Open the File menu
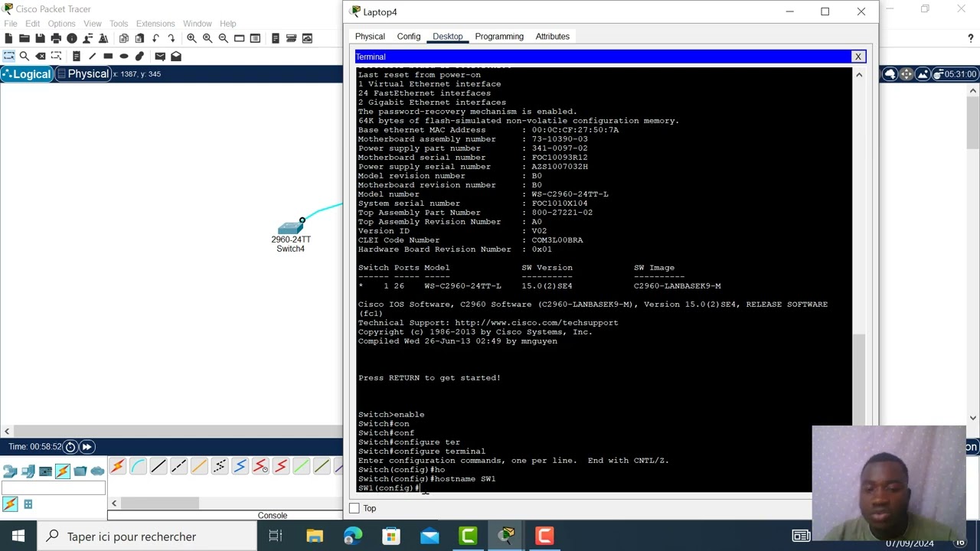The image size is (980, 551). [11, 24]
